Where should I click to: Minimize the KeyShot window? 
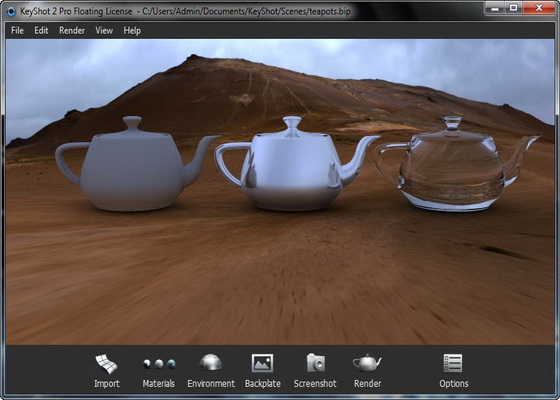tap(495, 8)
